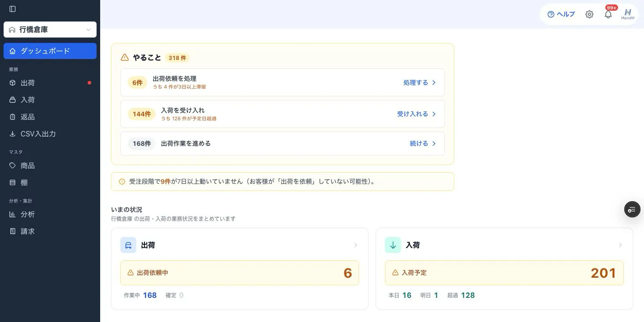This screenshot has width=644, height=322.
Task: Select ダッシュボード in the sidebar
Action: click(50, 51)
